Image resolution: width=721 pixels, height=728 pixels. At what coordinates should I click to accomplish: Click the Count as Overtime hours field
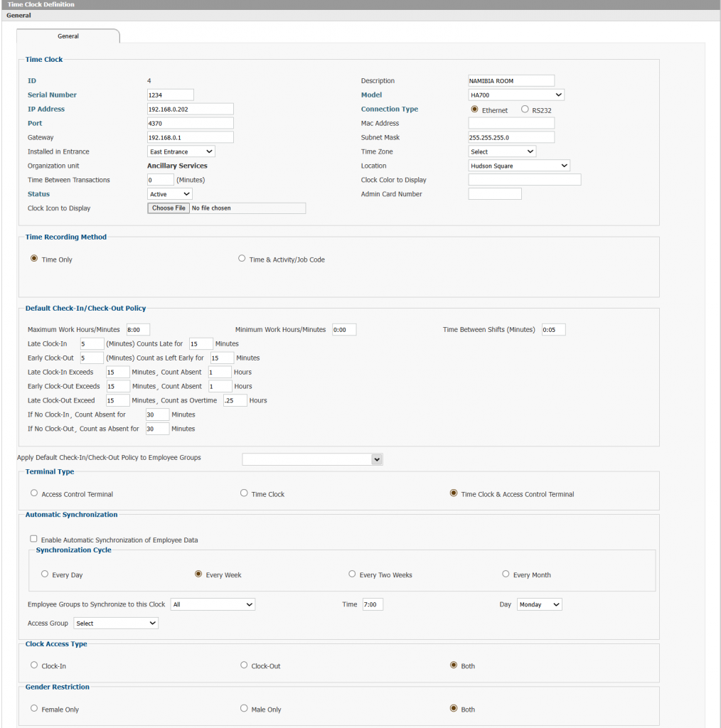(235, 400)
